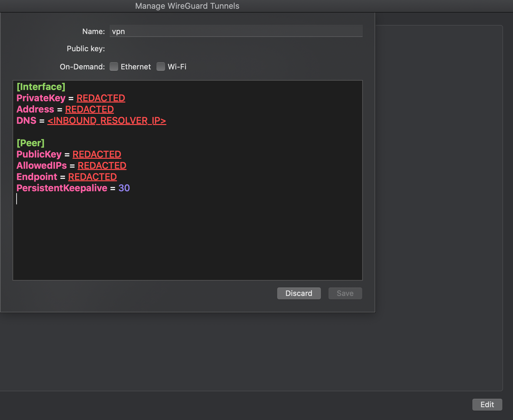
Task: Click the PublicKey REDACTED value
Action: pos(97,154)
